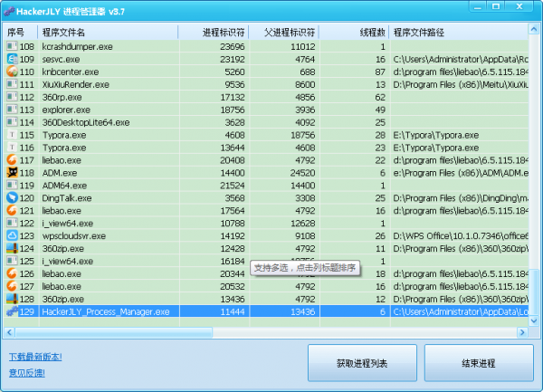Sort by 线程数 column header
Image resolution: width=543 pixels, height=392 pixels.
point(354,33)
